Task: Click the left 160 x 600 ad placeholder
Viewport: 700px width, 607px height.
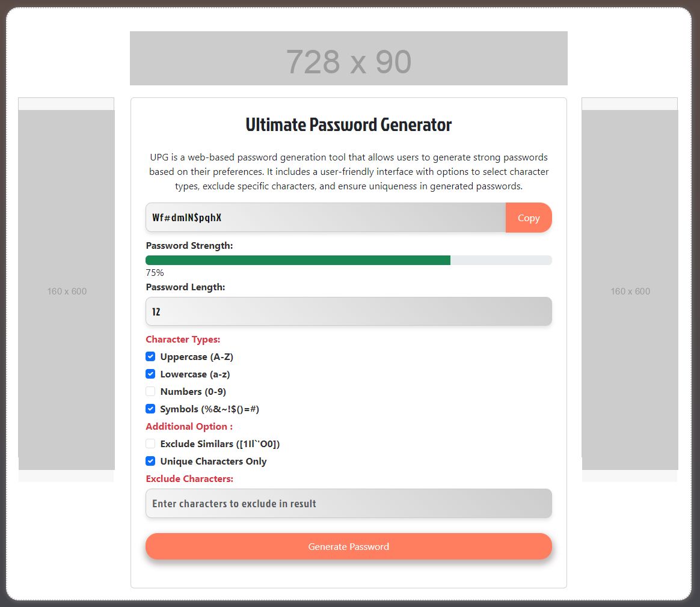Action: 66,290
